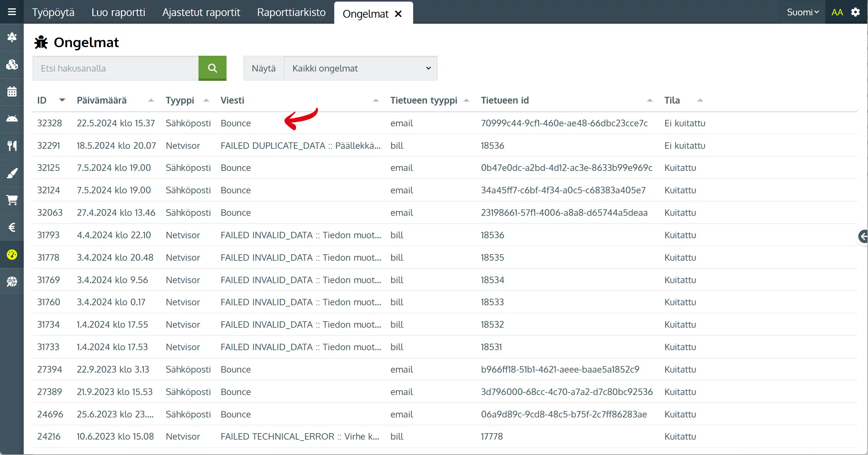This screenshot has width=868, height=455.
Task: Click the euro currency sidebar icon
Action: 12,227
